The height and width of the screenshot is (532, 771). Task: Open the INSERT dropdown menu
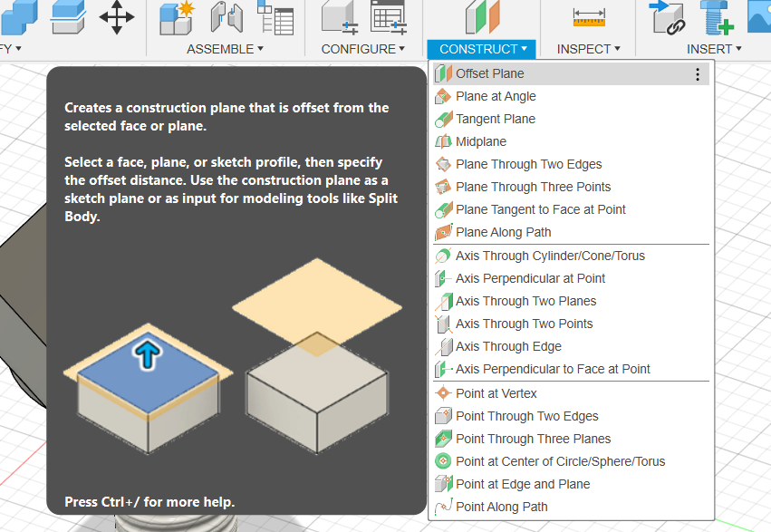coord(714,49)
